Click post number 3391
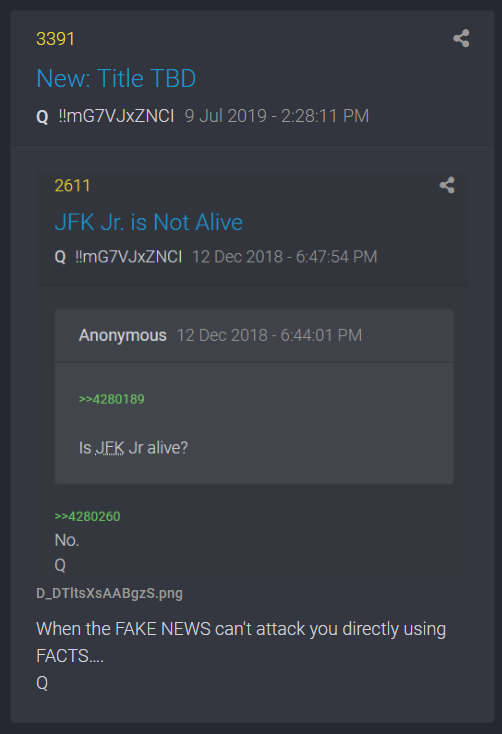The width and height of the screenshot is (502, 734). [x=55, y=39]
